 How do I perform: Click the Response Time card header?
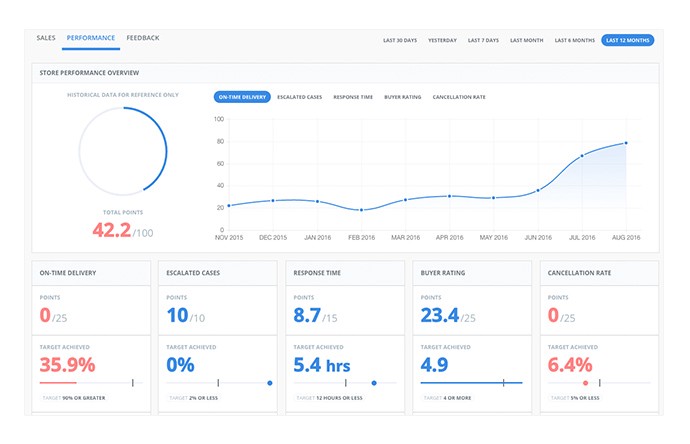345,273
